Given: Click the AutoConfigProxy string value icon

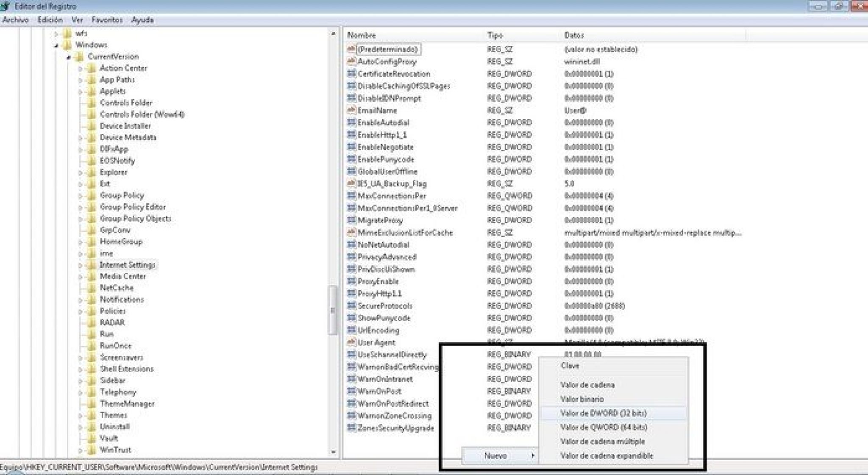Looking at the screenshot, I should [351, 61].
